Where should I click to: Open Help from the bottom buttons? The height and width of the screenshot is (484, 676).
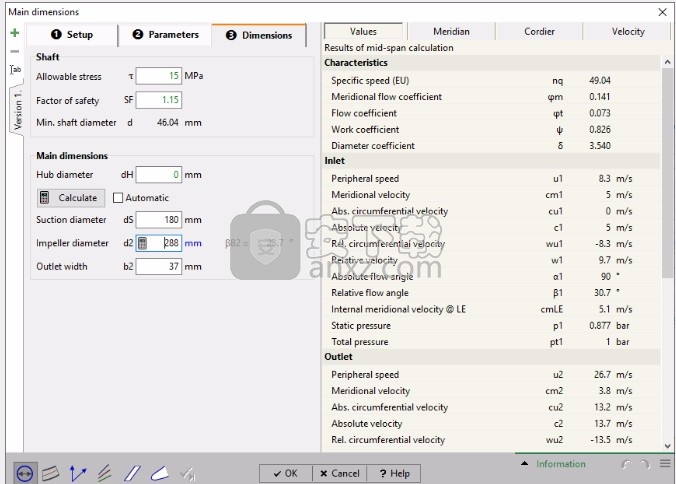[394, 473]
